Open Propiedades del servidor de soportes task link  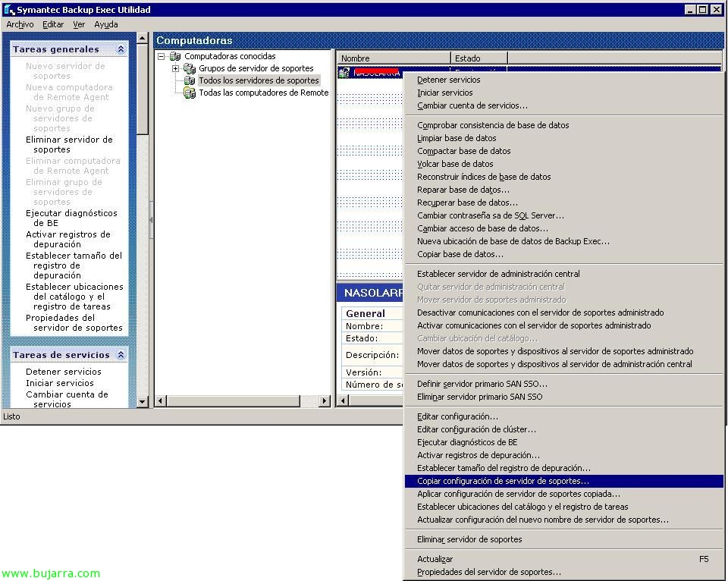click(x=74, y=323)
